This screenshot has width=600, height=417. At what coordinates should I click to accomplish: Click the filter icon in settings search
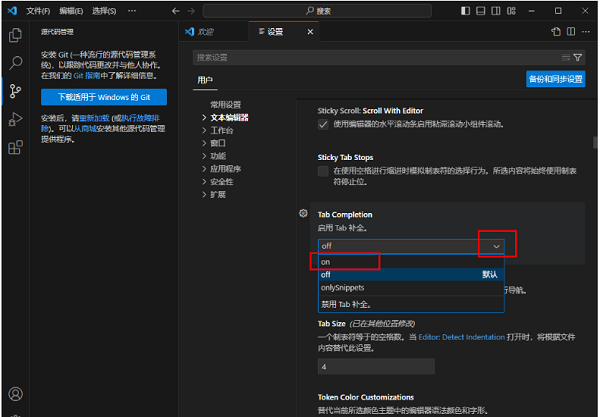point(578,57)
